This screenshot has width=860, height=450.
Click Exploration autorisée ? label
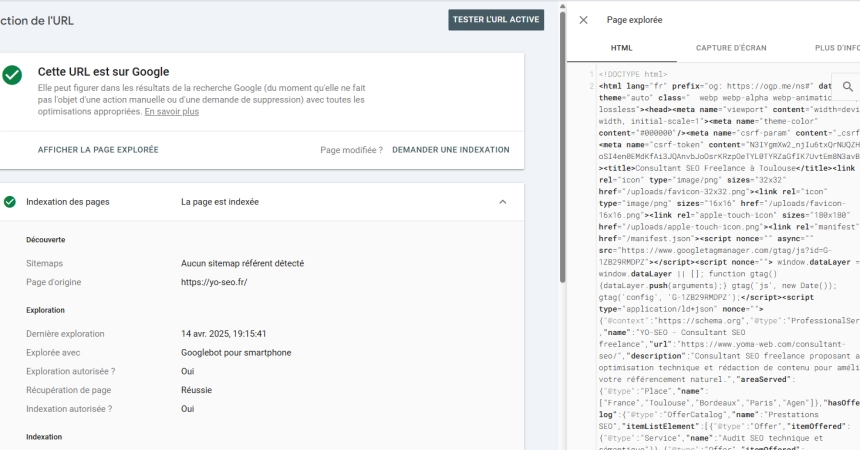(70, 372)
